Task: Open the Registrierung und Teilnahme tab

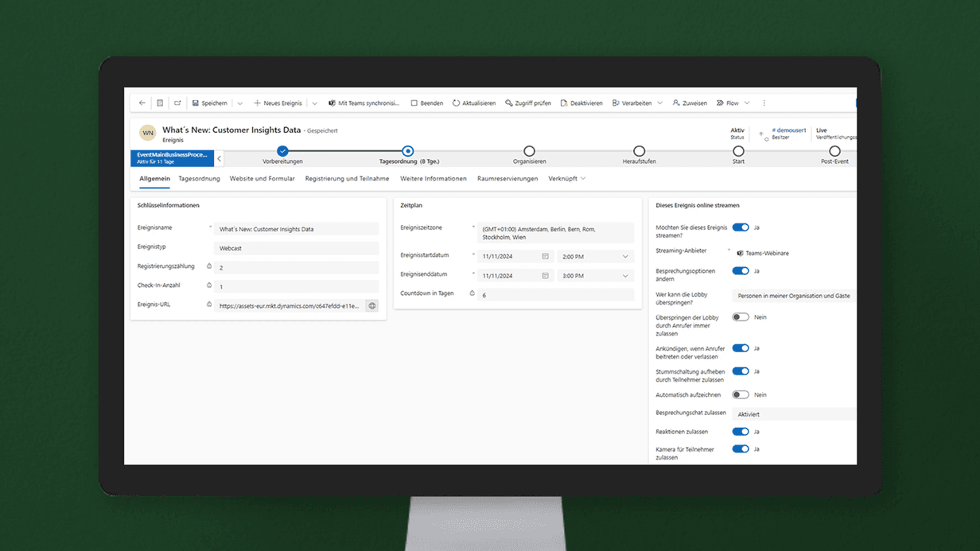Action: 347,179
